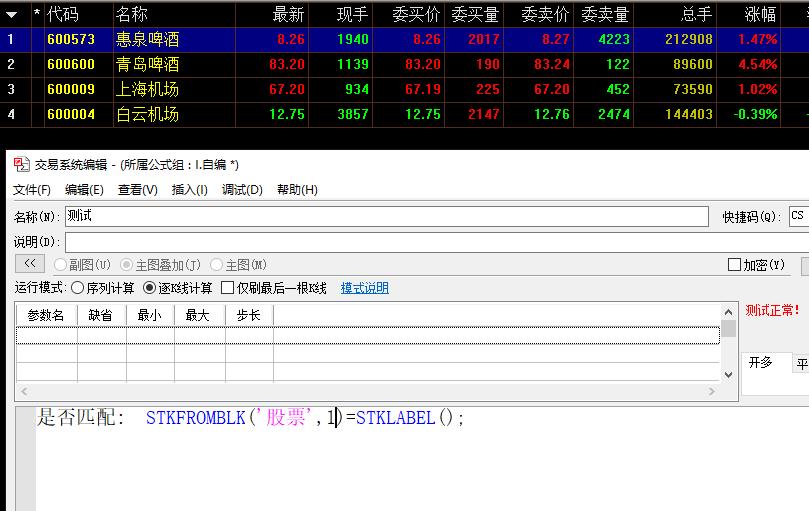Click the 说明 description input field
The width and height of the screenshot is (809, 511).
pyautogui.click(x=436, y=242)
